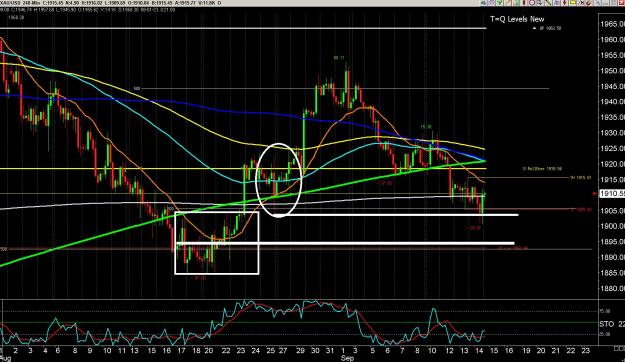Click the red down-arrow toolbar icon
The image size is (625, 362).
564,2
